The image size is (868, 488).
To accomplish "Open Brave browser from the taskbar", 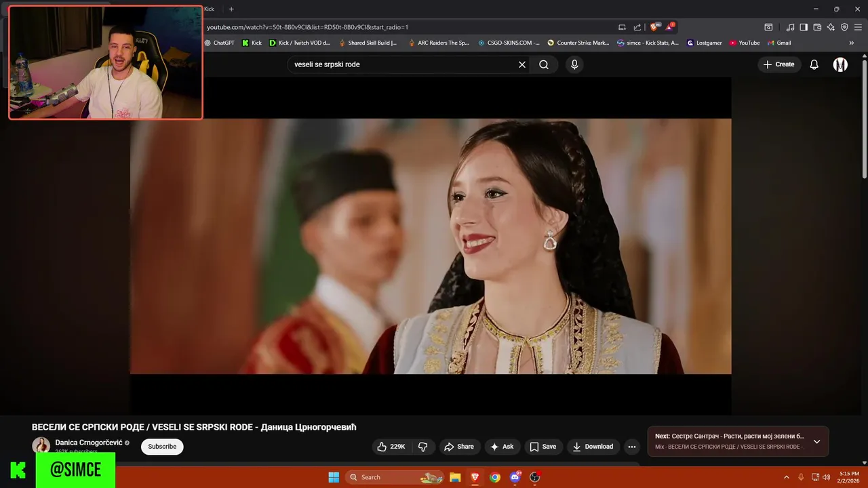I will [475, 477].
